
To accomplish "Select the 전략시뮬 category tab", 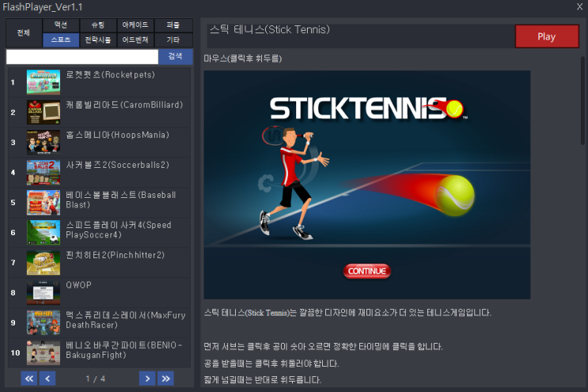I will pyautogui.click(x=98, y=40).
